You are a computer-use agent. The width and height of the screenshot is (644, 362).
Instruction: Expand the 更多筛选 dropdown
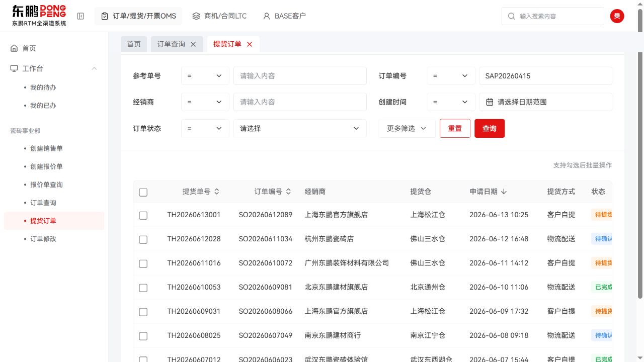[407, 128]
